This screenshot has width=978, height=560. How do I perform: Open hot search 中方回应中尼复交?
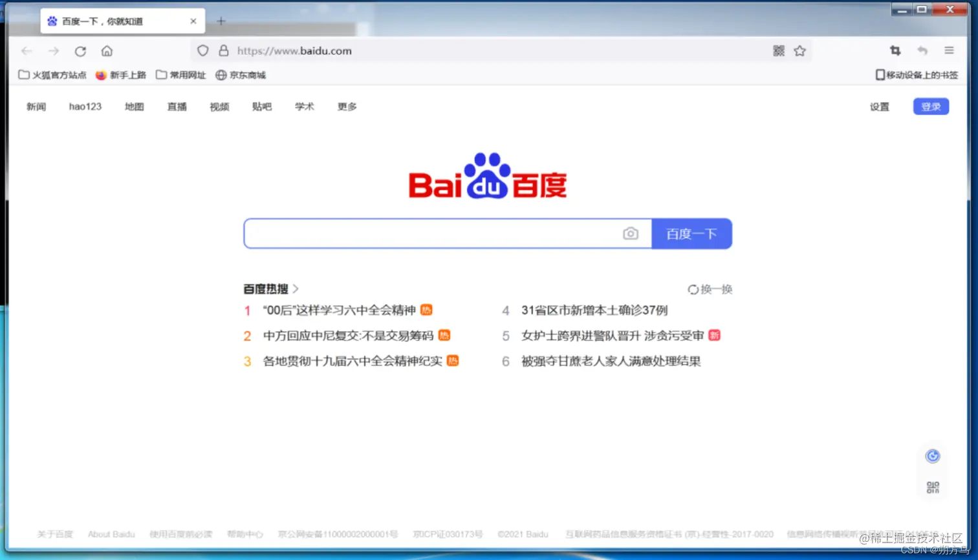pos(348,336)
